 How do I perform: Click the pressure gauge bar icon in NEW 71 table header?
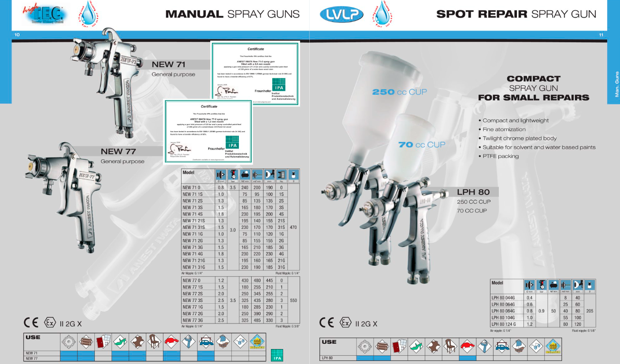[234, 174]
